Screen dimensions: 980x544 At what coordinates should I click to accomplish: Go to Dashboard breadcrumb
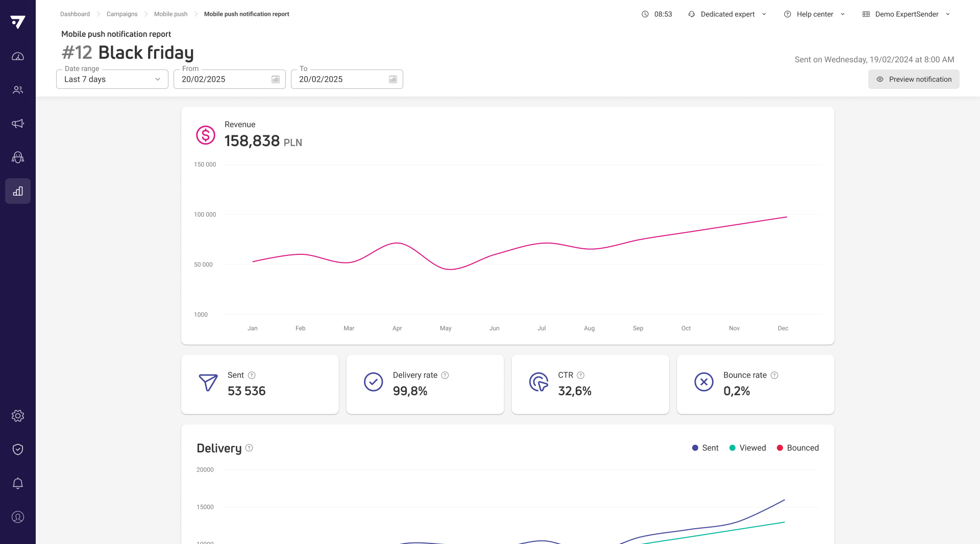pyautogui.click(x=75, y=14)
